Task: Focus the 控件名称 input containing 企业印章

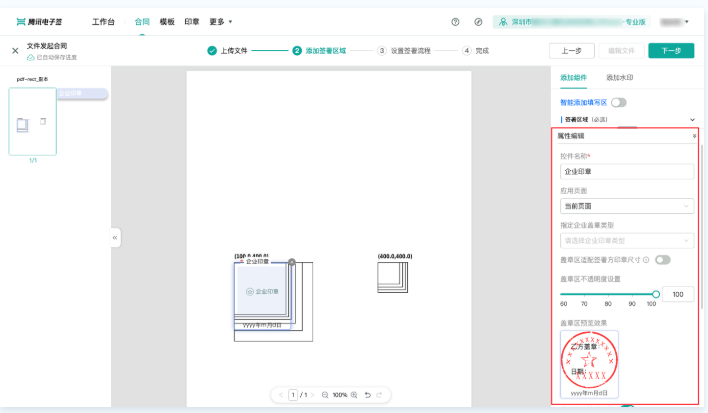Action: pyautogui.click(x=627, y=172)
